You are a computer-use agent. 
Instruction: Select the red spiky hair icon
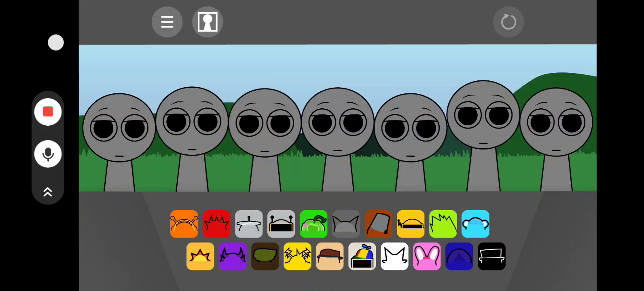(216, 224)
